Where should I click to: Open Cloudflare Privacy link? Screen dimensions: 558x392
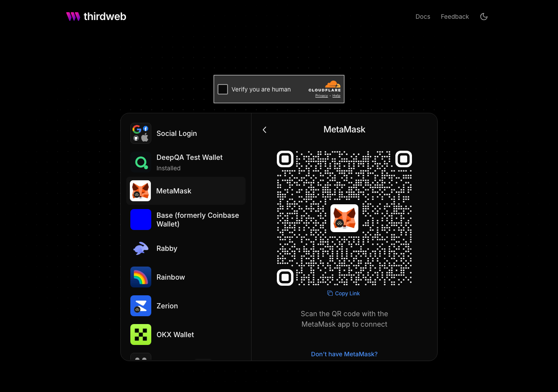pos(322,95)
